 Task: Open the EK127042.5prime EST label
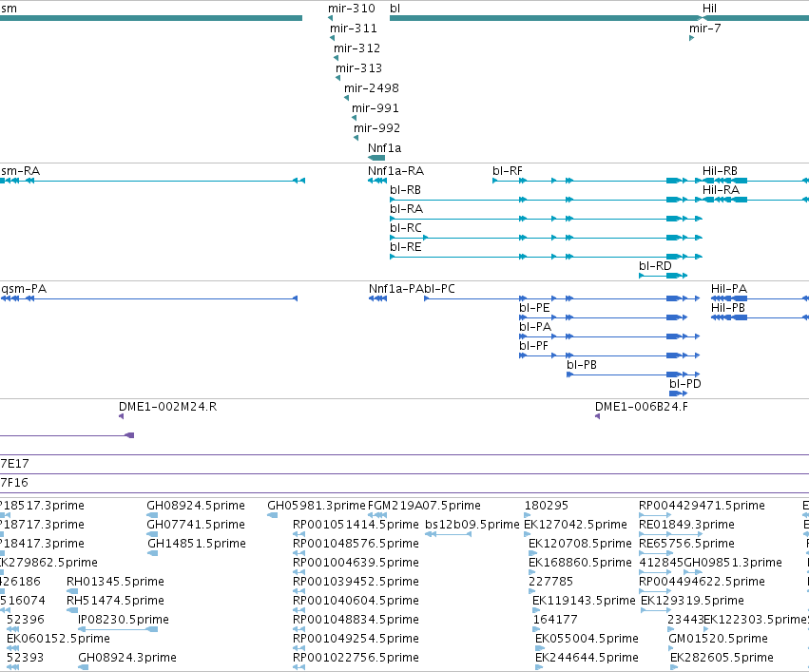coord(575,525)
